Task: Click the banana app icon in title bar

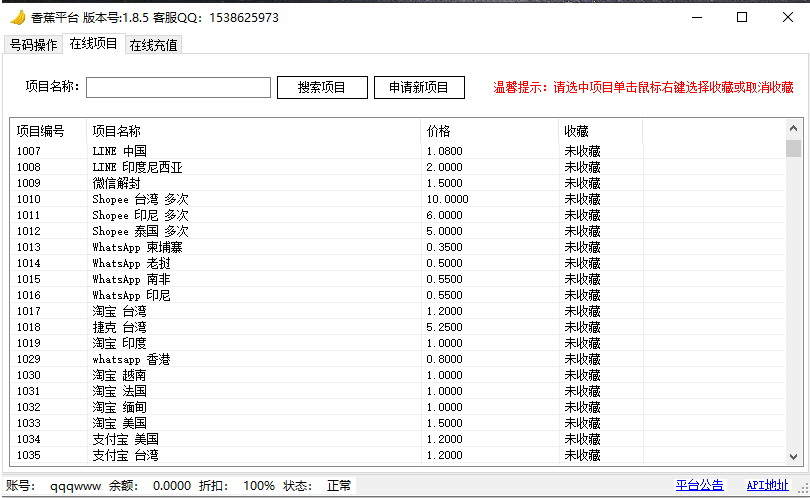Action: pos(17,18)
